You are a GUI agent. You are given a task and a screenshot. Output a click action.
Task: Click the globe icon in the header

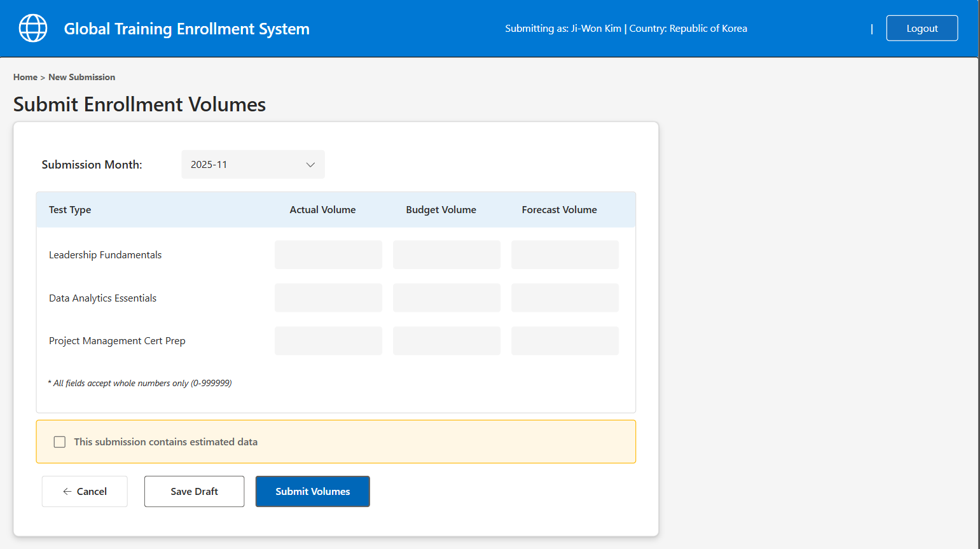[x=32, y=28]
